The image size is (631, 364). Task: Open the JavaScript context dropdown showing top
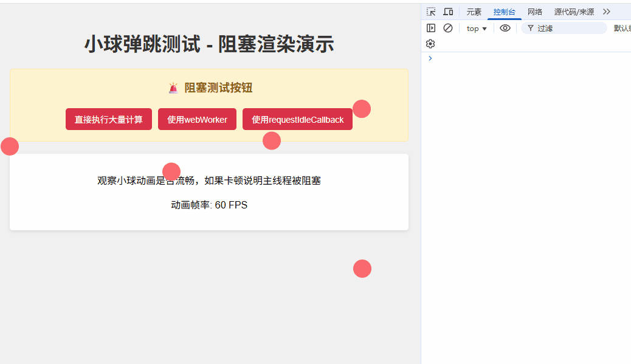pyautogui.click(x=476, y=28)
